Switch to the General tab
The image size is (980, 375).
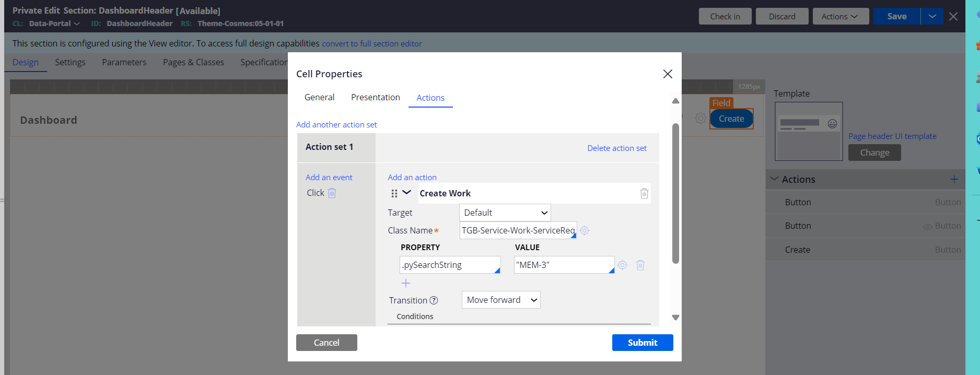(319, 97)
